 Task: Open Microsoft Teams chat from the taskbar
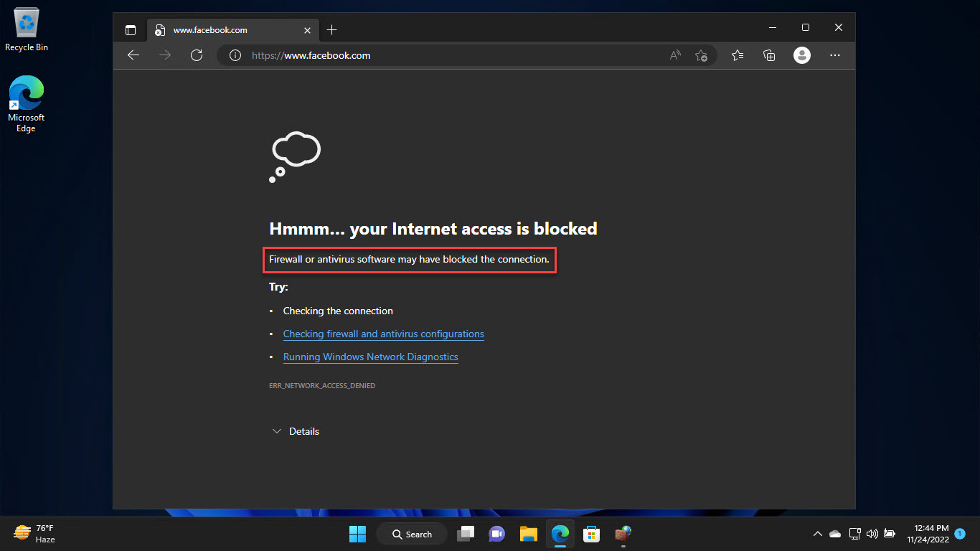(x=496, y=534)
